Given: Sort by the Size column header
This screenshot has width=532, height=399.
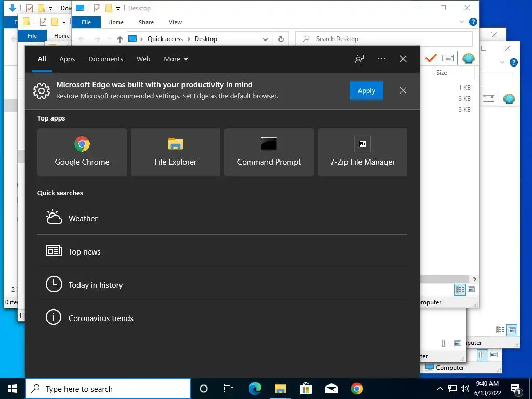Looking at the screenshot, I should (442, 73).
